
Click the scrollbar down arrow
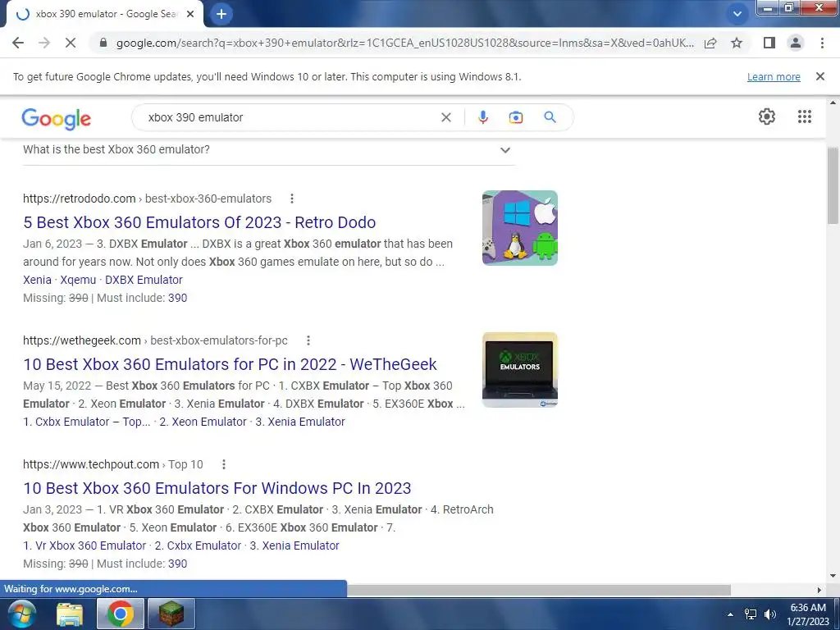(833, 576)
